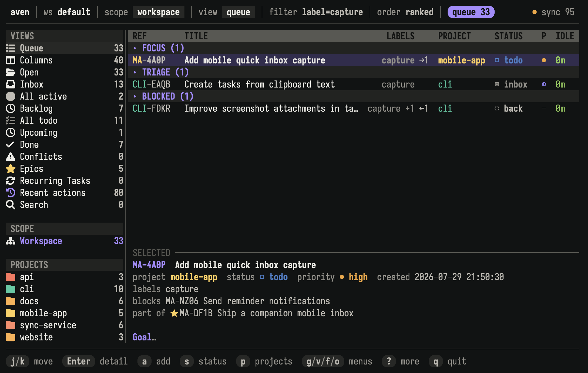This screenshot has height=373, width=588.
Task: Click the Done checkmark icon
Action: [x=10, y=145]
